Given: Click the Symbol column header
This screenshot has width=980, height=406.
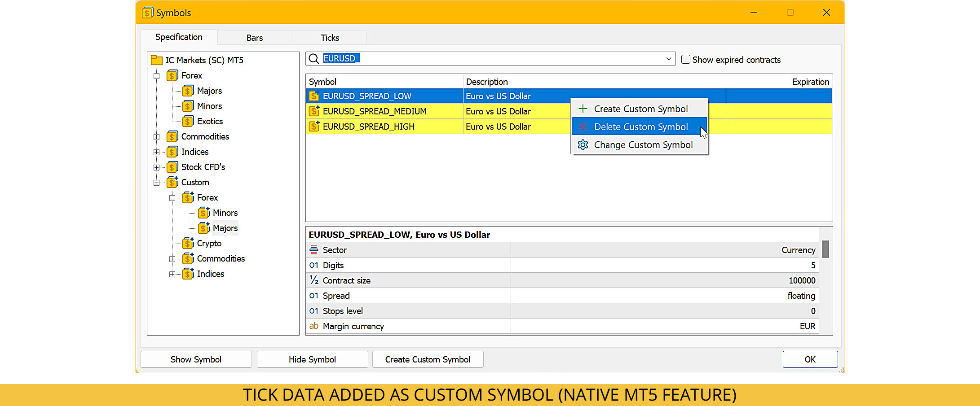Looking at the screenshot, I should pyautogui.click(x=384, y=82).
